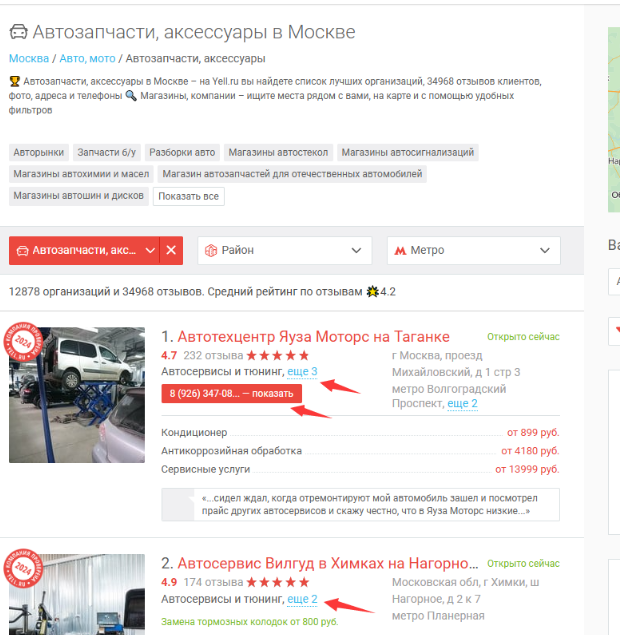The width and height of the screenshot is (629, 635).
Task: Open the Метро station dropdown
Action: tap(473, 250)
